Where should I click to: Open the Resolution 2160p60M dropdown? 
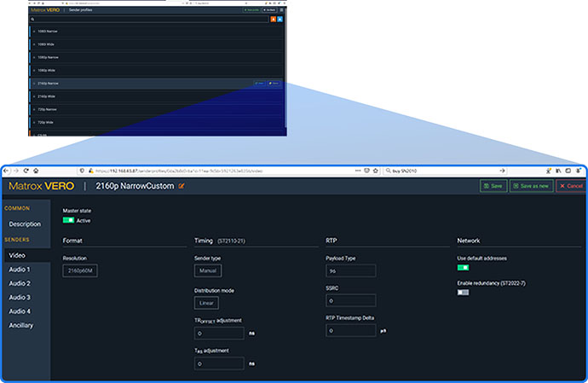point(80,270)
